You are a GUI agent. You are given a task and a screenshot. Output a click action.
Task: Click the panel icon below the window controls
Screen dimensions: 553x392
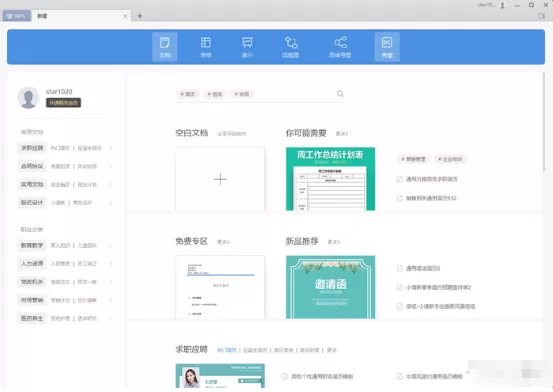click(x=541, y=16)
